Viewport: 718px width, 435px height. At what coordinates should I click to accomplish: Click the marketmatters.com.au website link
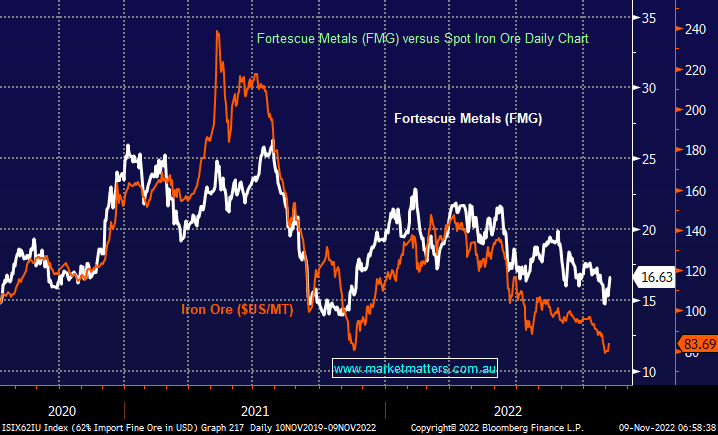coord(415,369)
